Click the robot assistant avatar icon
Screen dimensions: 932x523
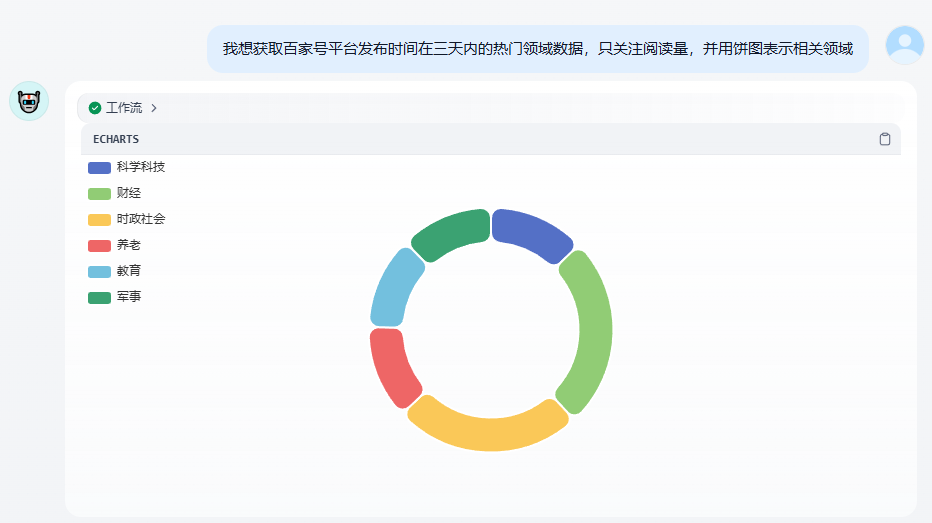coord(29,101)
